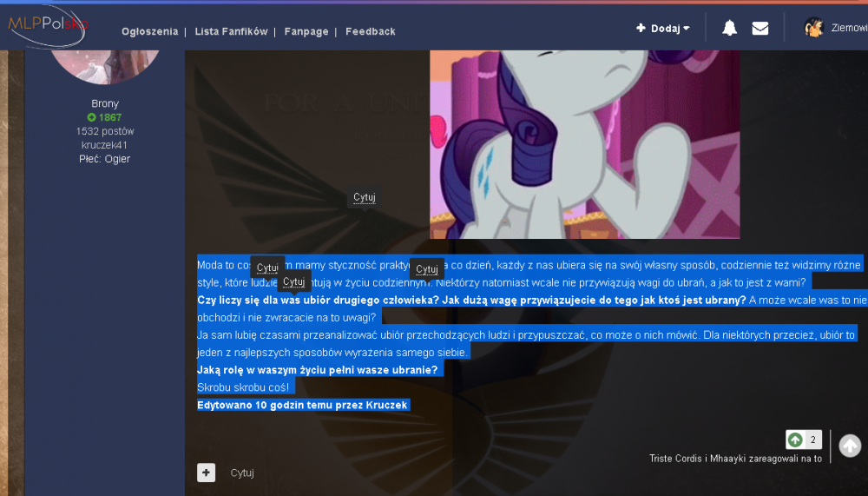Click Cytuj at the bottom of post

pyautogui.click(x=242, y=473)
